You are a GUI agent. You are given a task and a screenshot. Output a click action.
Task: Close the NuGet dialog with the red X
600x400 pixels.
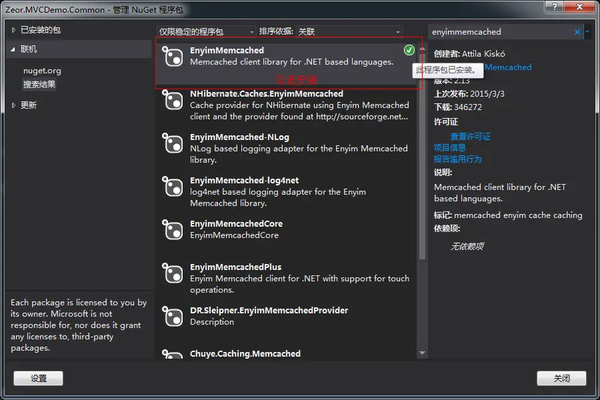pos(579,6)
